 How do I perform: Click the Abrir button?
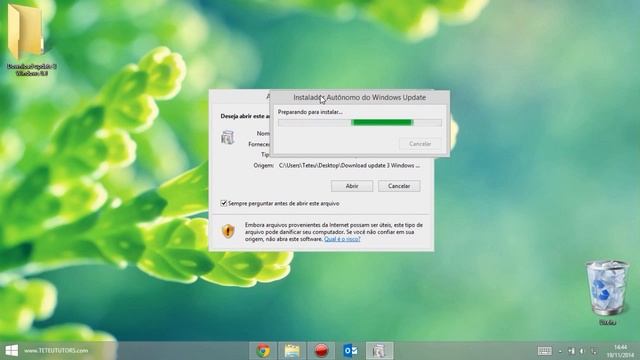pyautogui.click(x=352, y=186)
